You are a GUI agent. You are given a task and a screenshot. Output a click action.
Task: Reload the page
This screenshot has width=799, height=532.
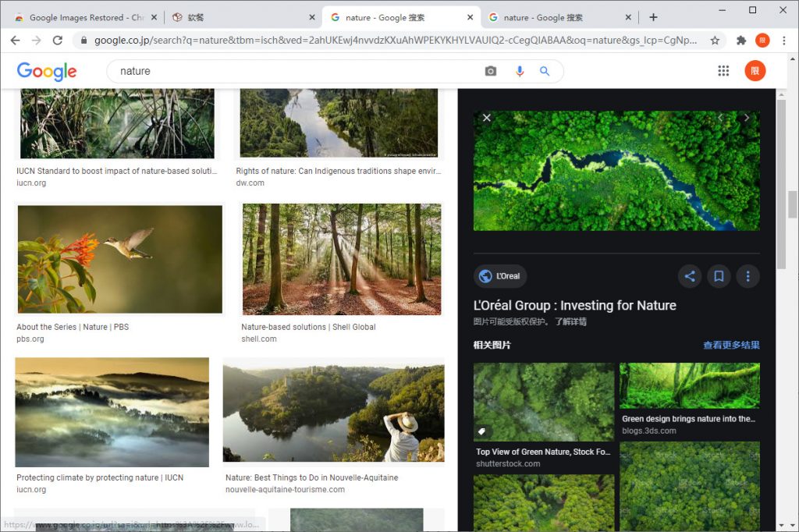pyautogui.click(x=58, y=40)
